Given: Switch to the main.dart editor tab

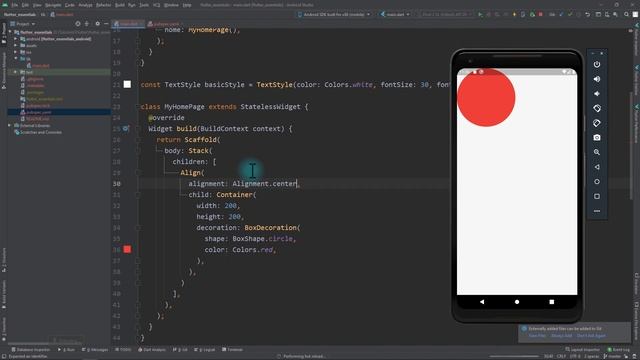Looking at the screenshot, I should 129,24.
